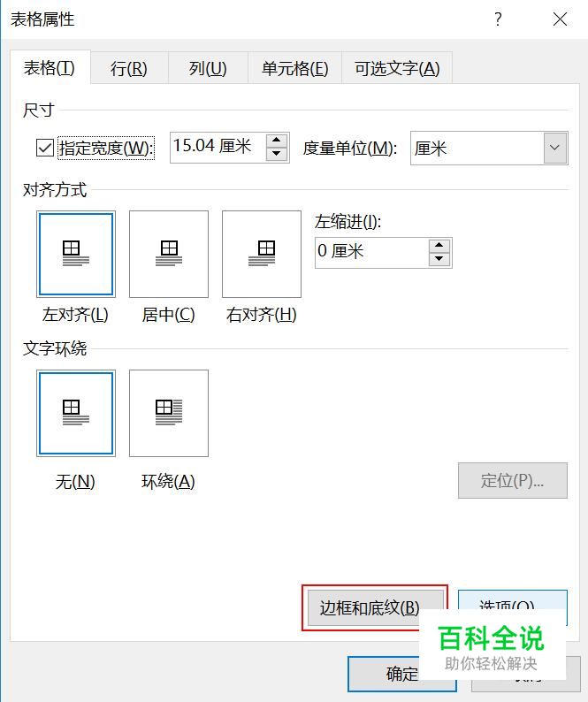
Task: Pick the right align (右对齐) icon
Action: point(262,254)
